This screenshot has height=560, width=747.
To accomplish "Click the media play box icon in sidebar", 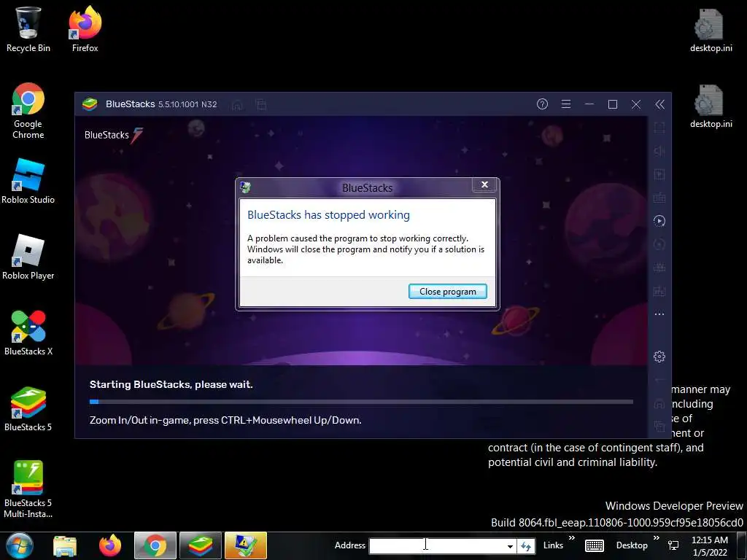I will tap(659, 174).
